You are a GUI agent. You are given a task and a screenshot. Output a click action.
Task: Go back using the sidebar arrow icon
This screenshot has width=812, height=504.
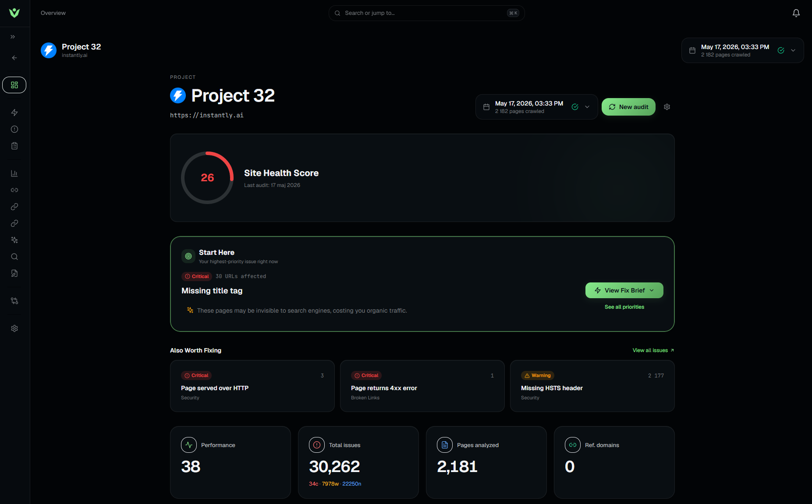pos(14,58)
